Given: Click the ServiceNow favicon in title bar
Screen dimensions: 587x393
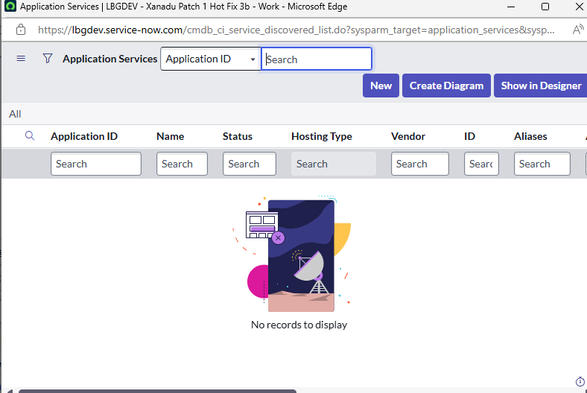Looking at the screenshot, I should click(x=10, y=6).
